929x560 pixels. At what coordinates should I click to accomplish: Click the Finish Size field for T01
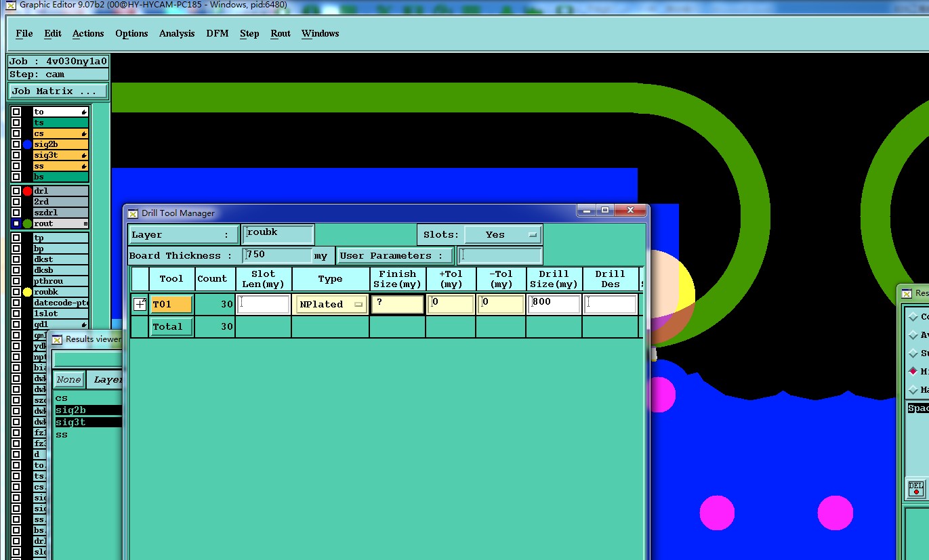(x=398, y=304)
